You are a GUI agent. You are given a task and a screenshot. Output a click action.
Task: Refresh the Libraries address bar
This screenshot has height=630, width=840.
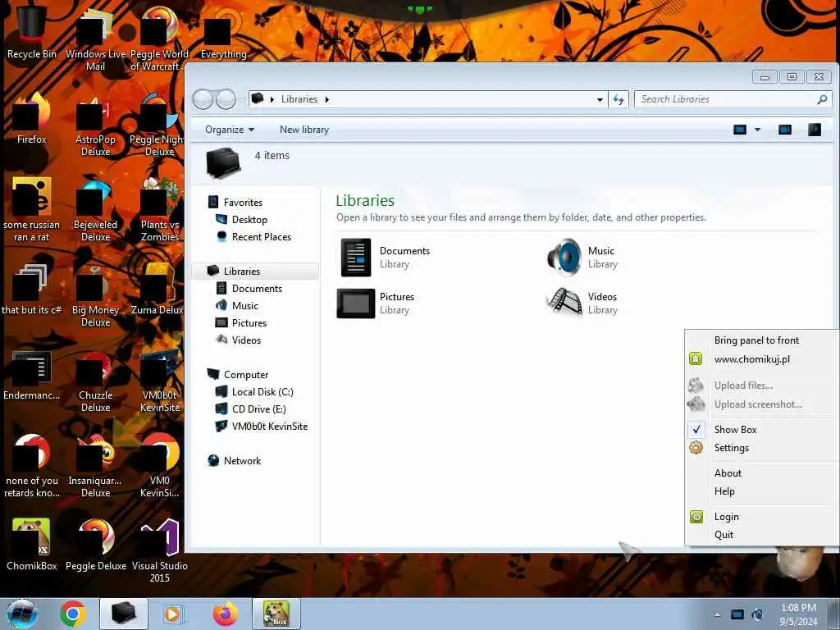click(619, 99)
